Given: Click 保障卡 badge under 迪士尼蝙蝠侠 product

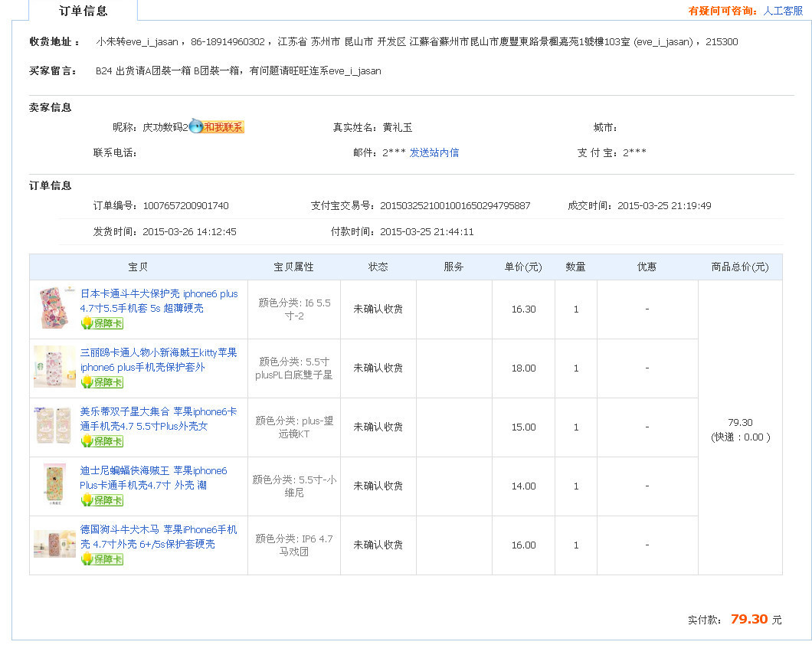Looking at the screenshot, I should (x=102, y=500).
